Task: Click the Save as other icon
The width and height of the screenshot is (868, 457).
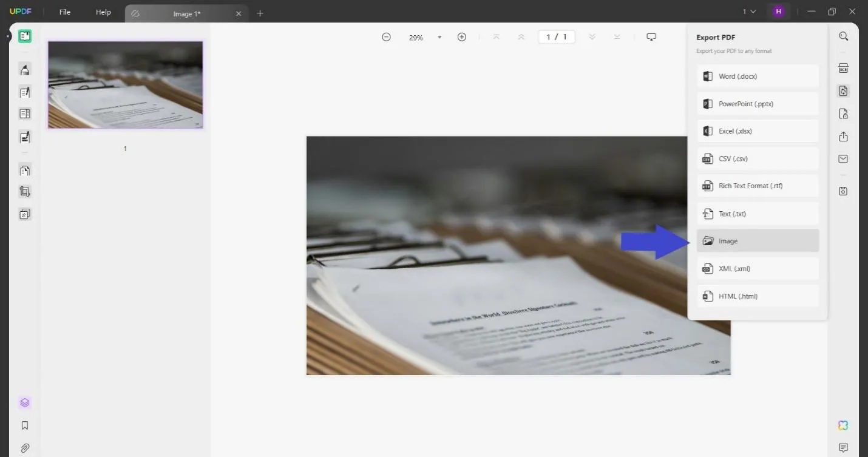Action: pos(843,191)
